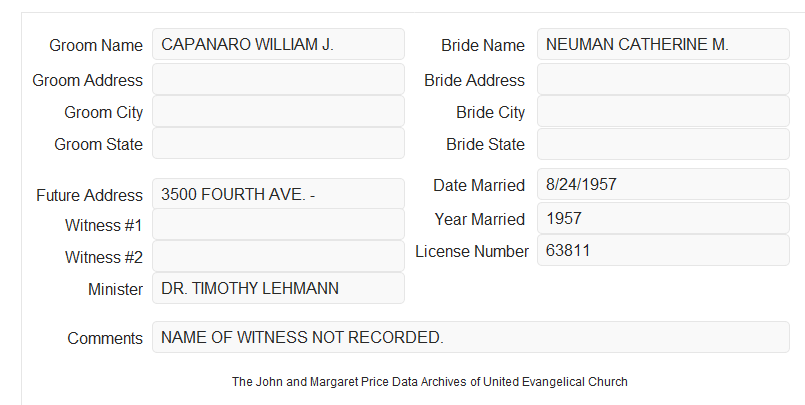Click the Bride State field
The height and width of the screenshot is (405, 805).
[663, 144]
